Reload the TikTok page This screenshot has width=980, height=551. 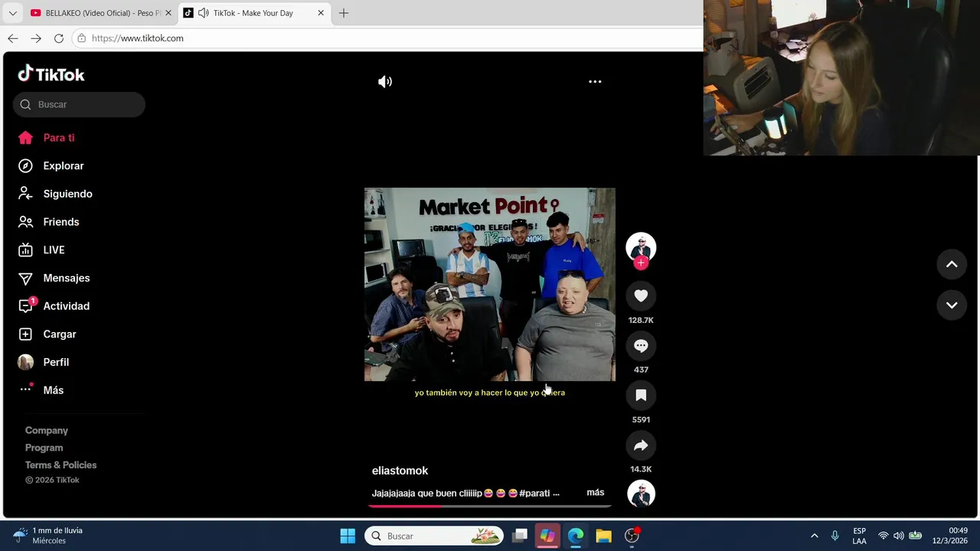tap(59, 38)
